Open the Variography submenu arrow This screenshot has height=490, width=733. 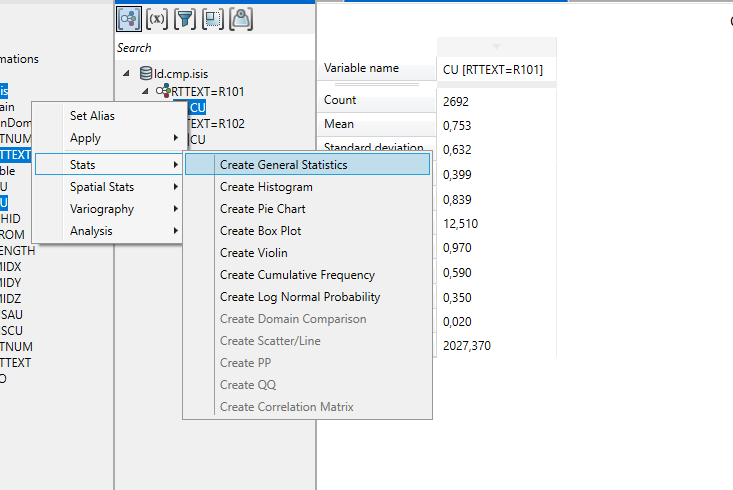(176, 209)
